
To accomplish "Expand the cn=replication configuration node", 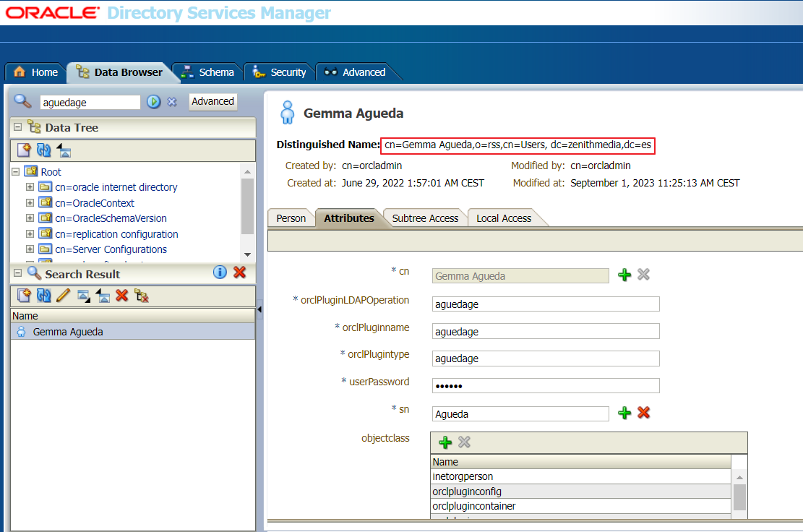I will click(30, 234).
